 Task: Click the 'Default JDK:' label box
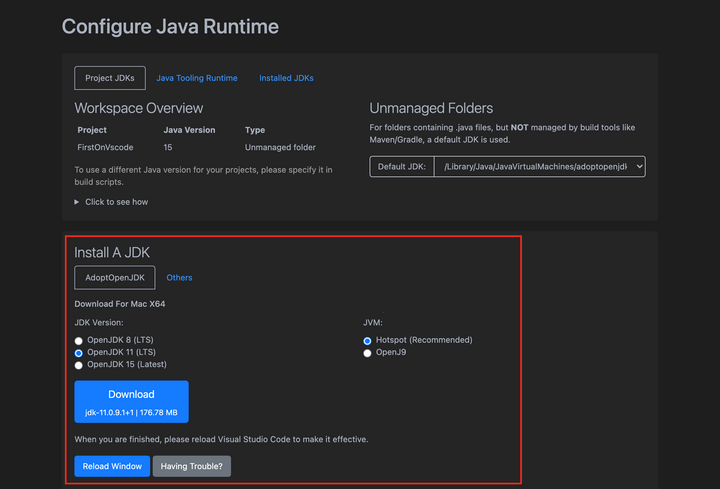pos(403,167)
